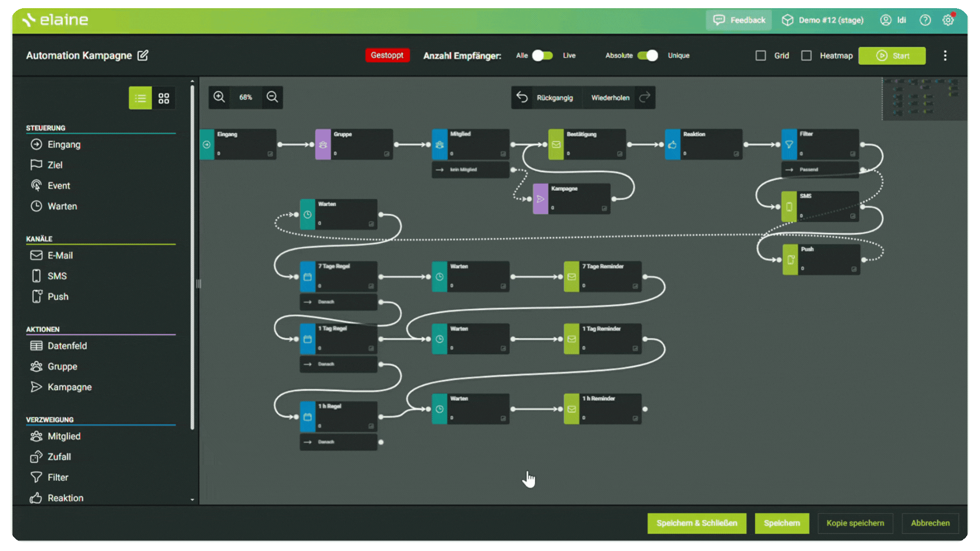Click the edit pencil next to Automation Kampagne

point(143,55)
